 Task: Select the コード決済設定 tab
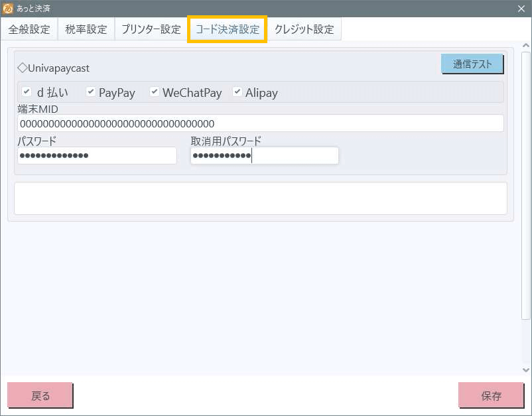(x=227, y=30)
